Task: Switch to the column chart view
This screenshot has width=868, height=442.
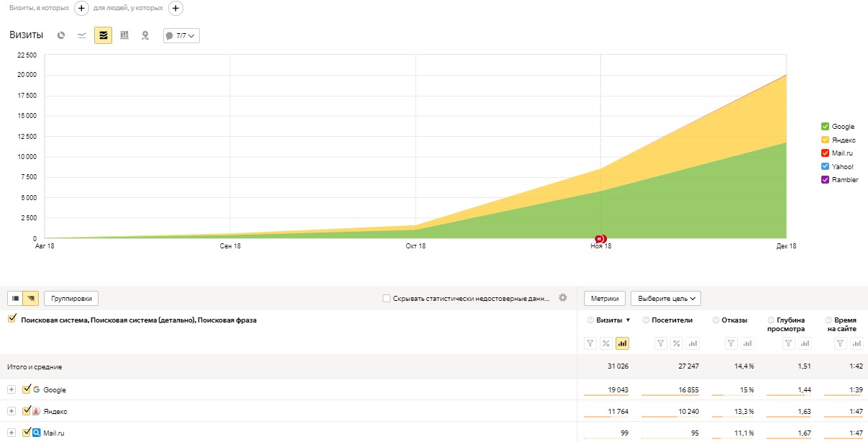Action: [x=124, y=35]
